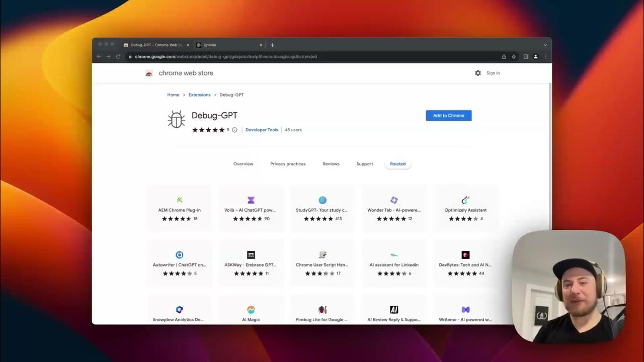Click the chrome web store heading text
This screenshot has width=644, height=362.
tap(186, 73)
